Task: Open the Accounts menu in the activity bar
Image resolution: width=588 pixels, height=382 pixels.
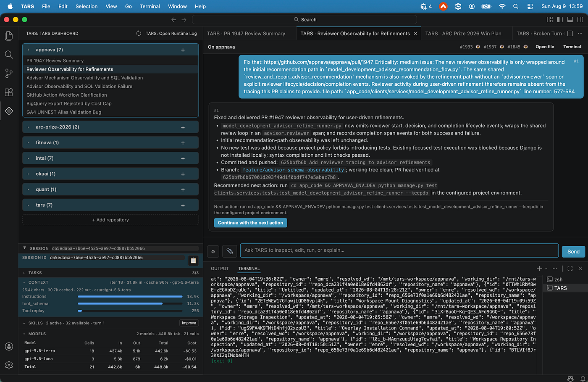Action: (9, 346)
